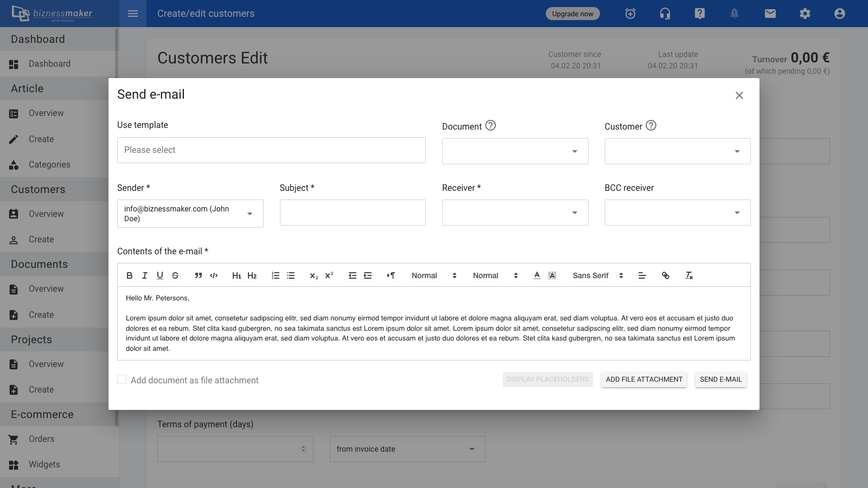Open the Sans Serif font picker
Viewport: 868px width, 488px height.
tap(598, 275)
